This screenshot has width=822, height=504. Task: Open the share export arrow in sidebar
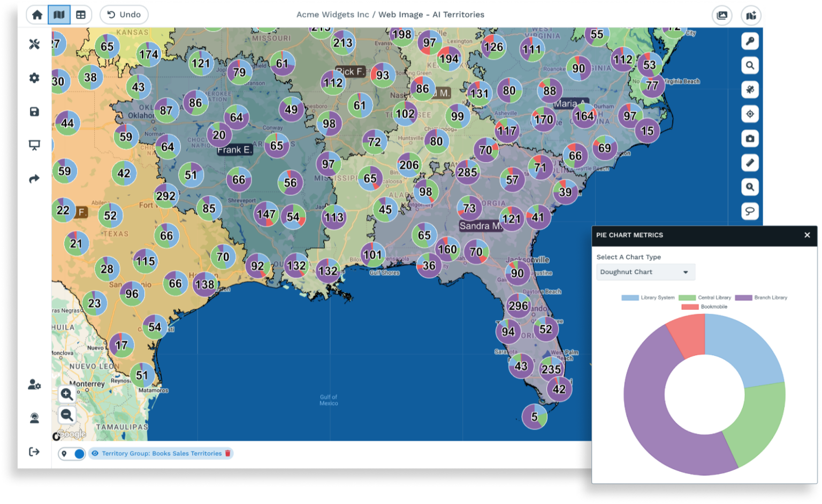34,179
